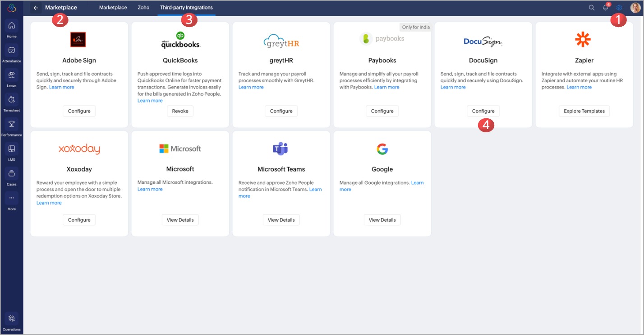Go back using the arrow beside Marketplace
The image size is (644, 335).
(36, 8)
